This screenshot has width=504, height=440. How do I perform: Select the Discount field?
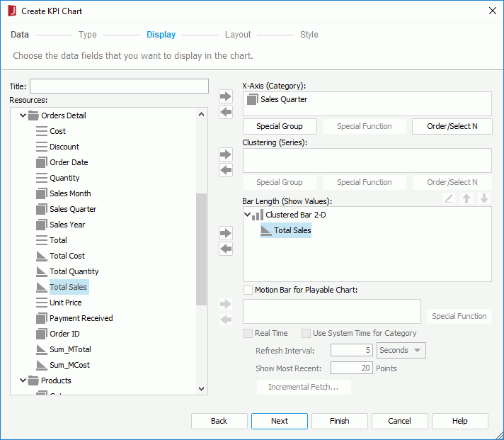pos(64,147)
